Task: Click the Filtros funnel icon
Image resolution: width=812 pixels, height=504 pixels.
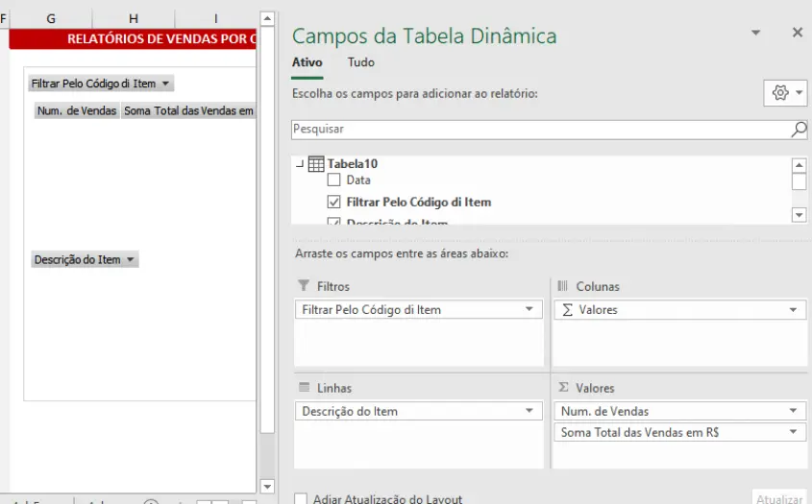Action: (x=304, y=286)
